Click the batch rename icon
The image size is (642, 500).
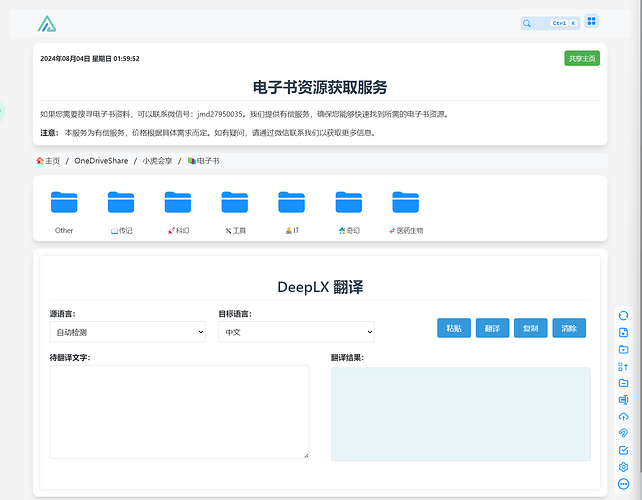coord(623,400)
